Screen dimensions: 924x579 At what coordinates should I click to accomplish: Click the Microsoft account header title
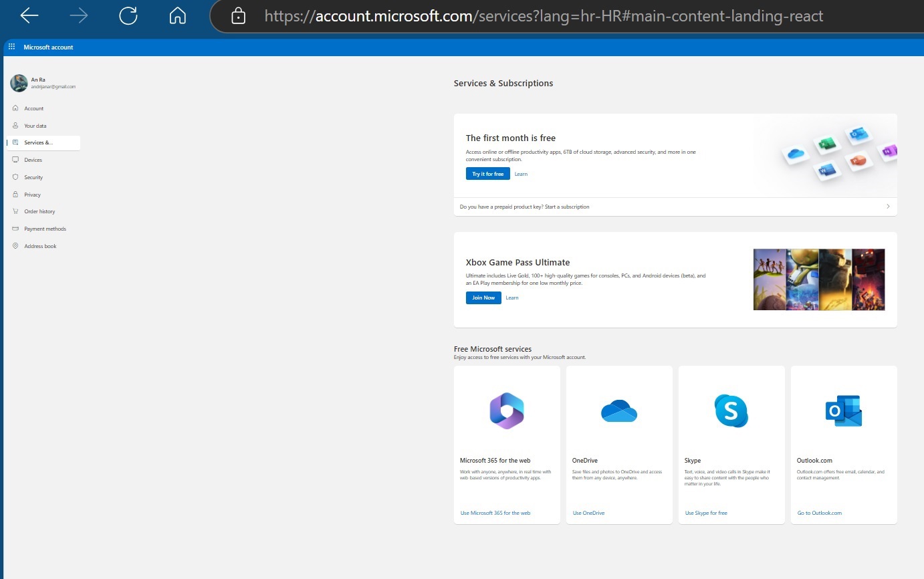tap(48, 47)
